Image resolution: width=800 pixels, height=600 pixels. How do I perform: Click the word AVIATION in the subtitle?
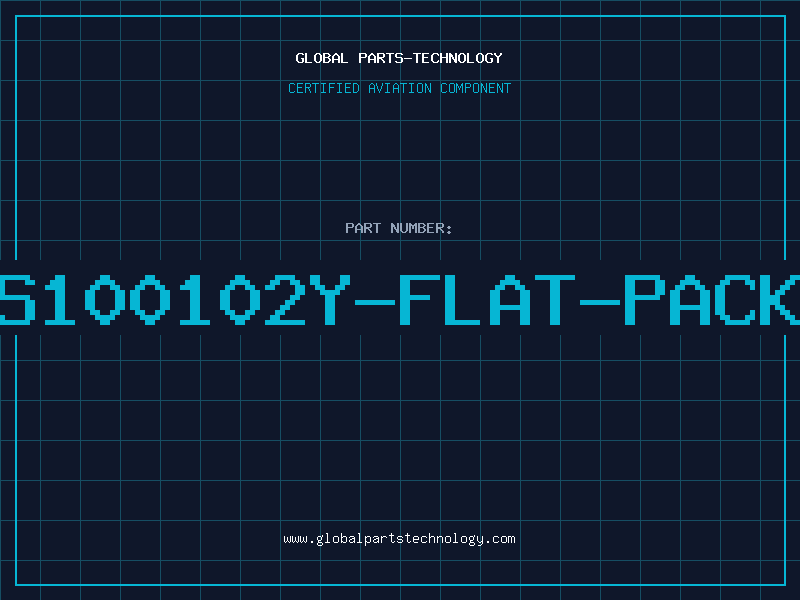click(400, 88)
